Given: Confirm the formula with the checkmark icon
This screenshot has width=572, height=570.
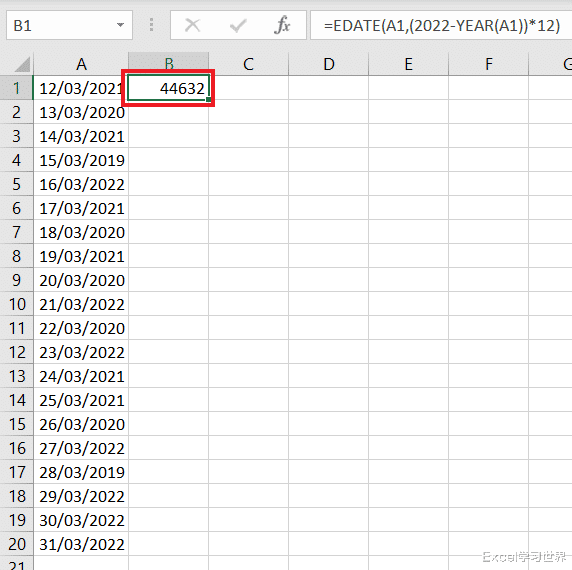Looking at the screenshot, I should pyautogui.click(x=238, y=26).
